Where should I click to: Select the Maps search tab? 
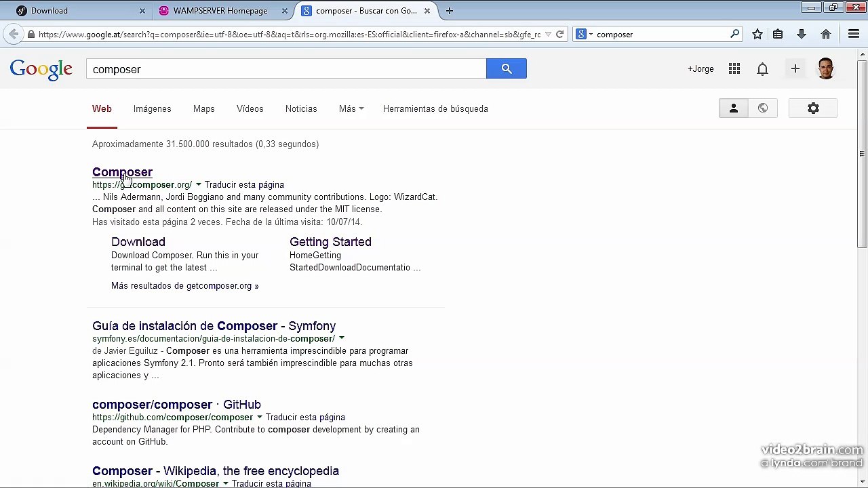pos(203,108)
